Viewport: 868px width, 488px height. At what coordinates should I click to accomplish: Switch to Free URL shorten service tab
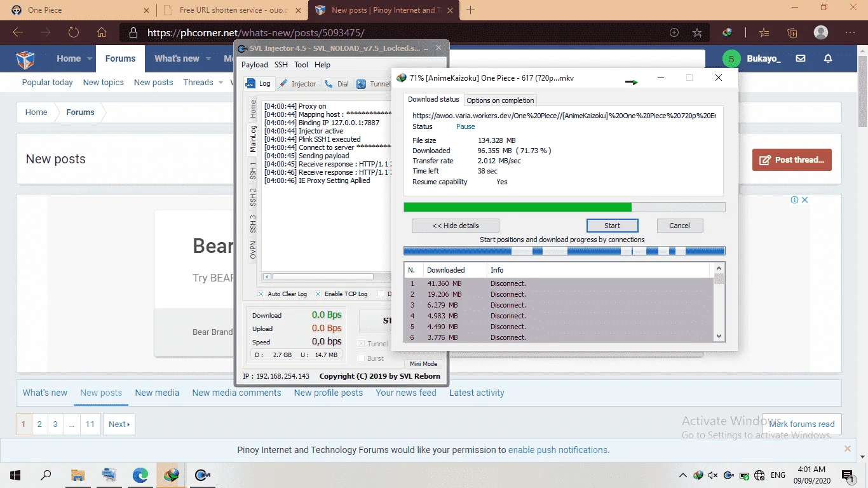coord(232,10)
